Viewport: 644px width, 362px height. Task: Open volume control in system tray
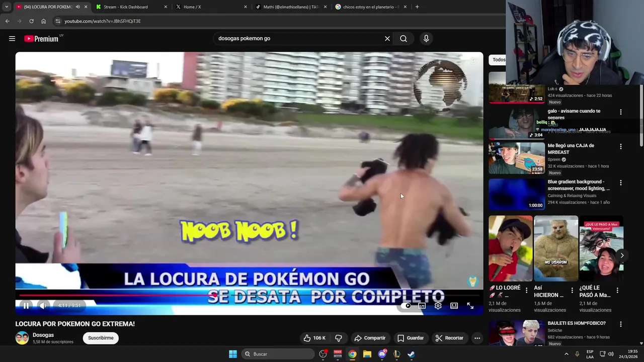click(610, 354)
